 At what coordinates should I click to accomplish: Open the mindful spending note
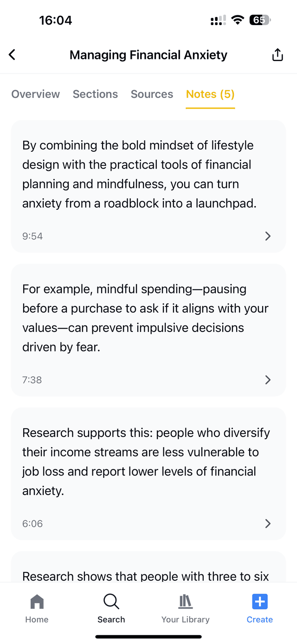click(139, 318)
